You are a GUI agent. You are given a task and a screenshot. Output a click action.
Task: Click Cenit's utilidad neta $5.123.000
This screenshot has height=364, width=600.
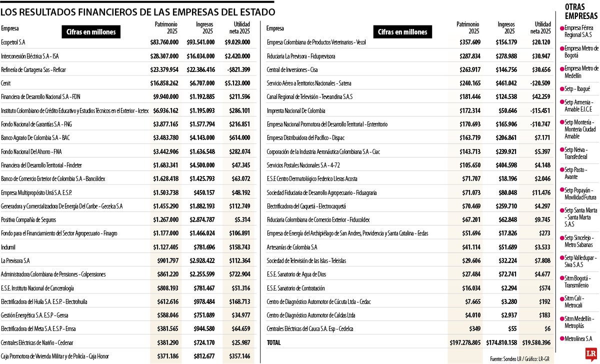[237, 83]
